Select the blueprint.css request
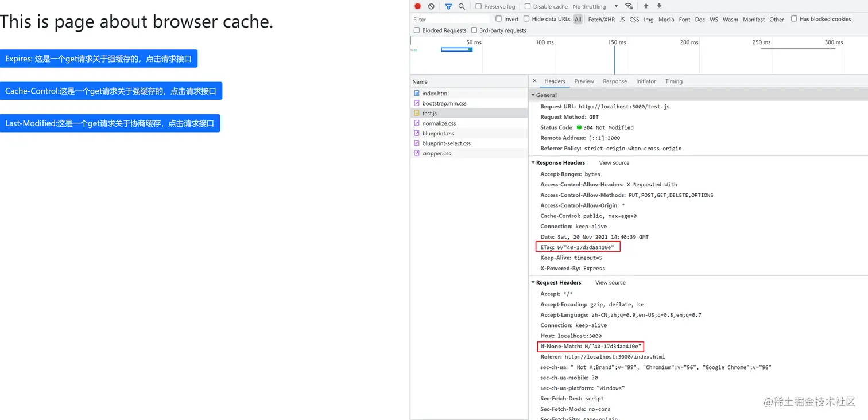This screenshot has width=868, height=420. pyautogui.click(x=469, y=133)
